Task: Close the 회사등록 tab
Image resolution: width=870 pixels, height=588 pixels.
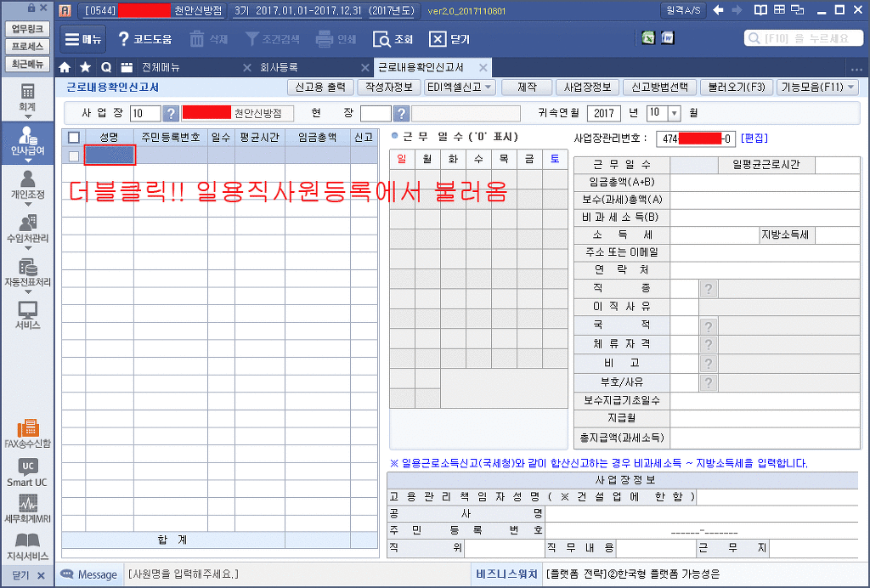Action: 364,68
